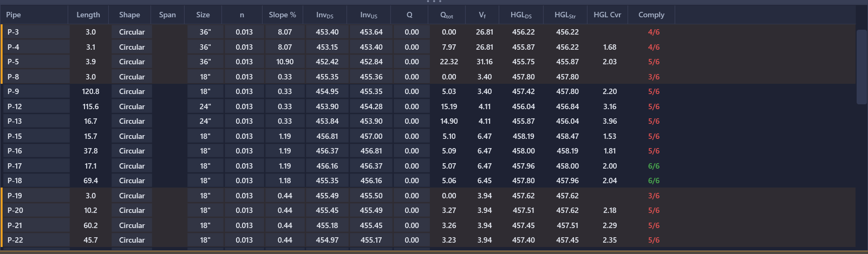Click the Span column header
Image resolution: width=868 pixels, height=254 pixels.
click(x=167, y=15)
